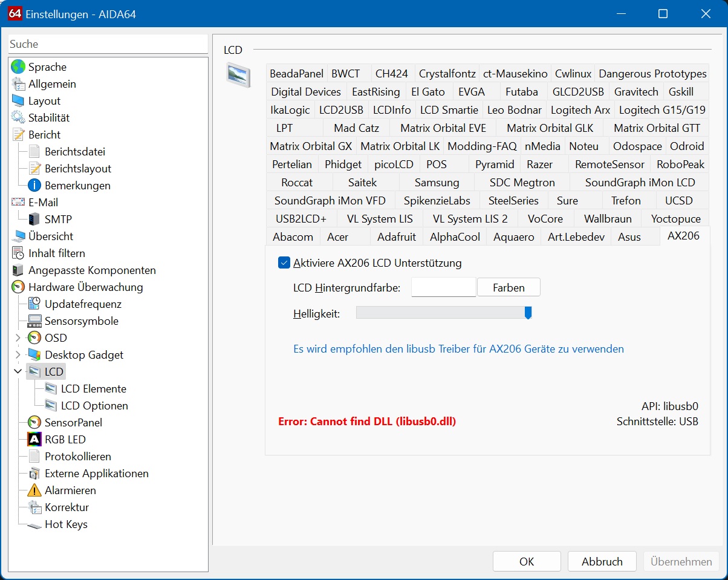Select LCD Elemente in the tree
The image size is (728, 580).
94,389
